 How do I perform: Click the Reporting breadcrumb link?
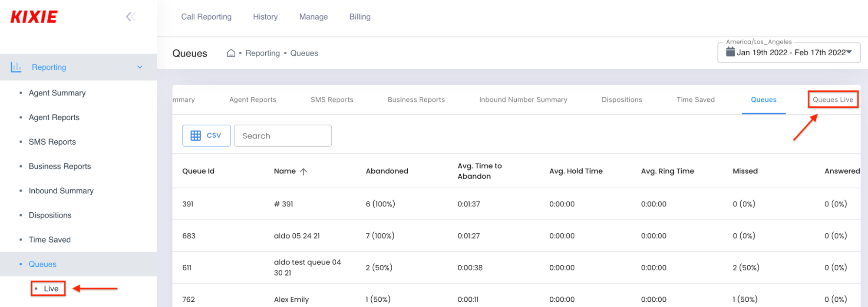pos(263,53)
